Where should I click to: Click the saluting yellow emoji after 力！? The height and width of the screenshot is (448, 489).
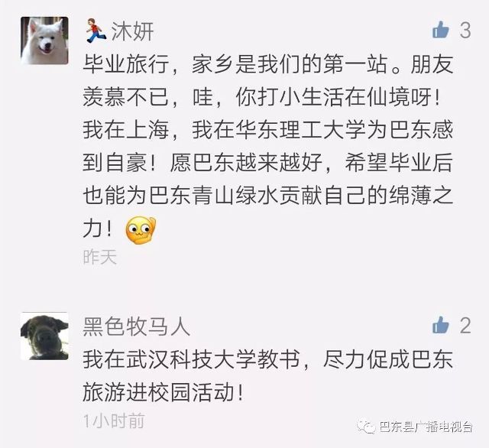pyautogui.click(x=141, y=231)
